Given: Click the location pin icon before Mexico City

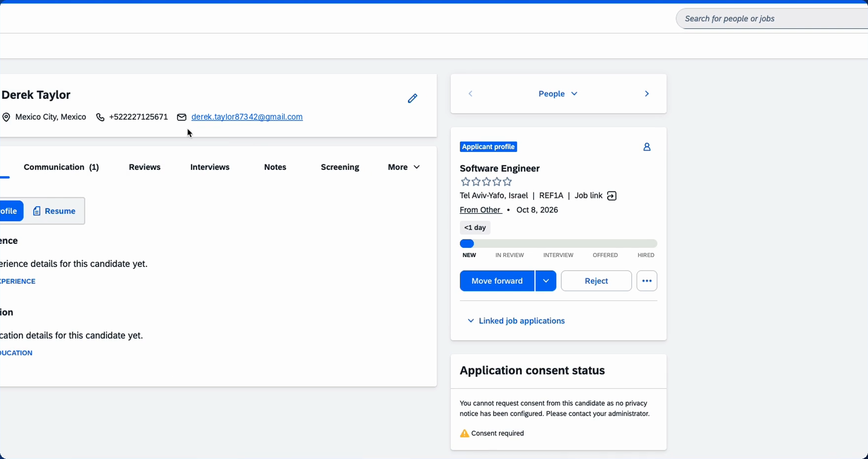Looking at the screenshot, I should 6,117.
